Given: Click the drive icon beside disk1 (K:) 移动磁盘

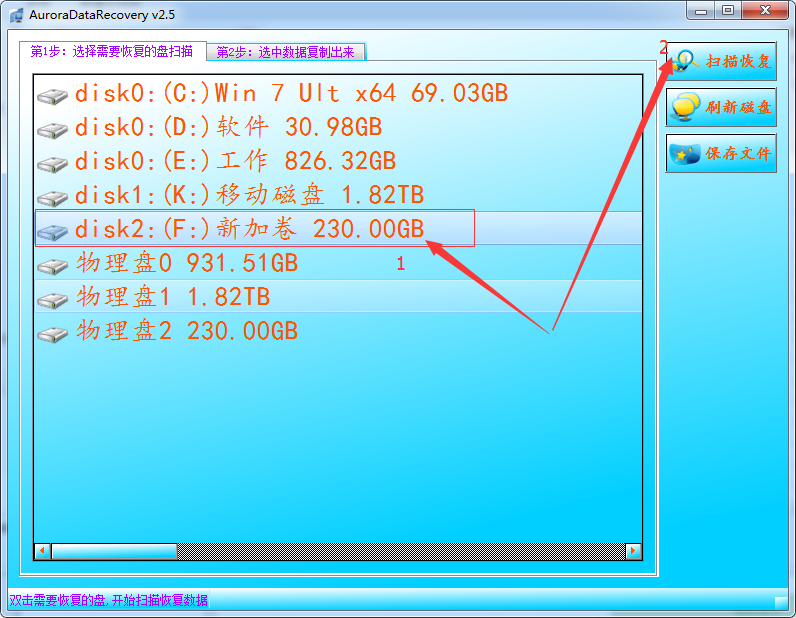Looking at the screenshot, I should pyautogui.click(x=52, y=198).
